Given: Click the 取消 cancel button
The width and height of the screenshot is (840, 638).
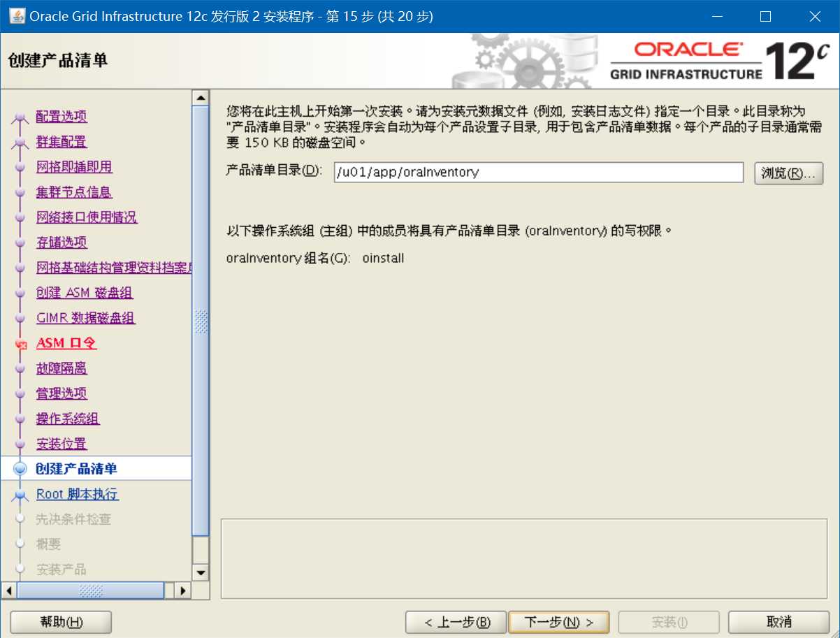Looking at the screenshot, I should click(779, 622).
